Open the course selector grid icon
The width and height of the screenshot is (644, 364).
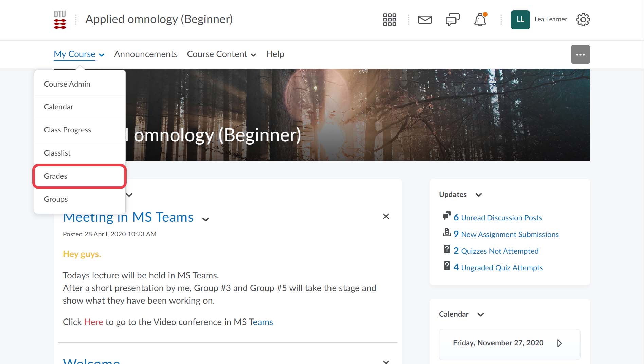[390, 20]
